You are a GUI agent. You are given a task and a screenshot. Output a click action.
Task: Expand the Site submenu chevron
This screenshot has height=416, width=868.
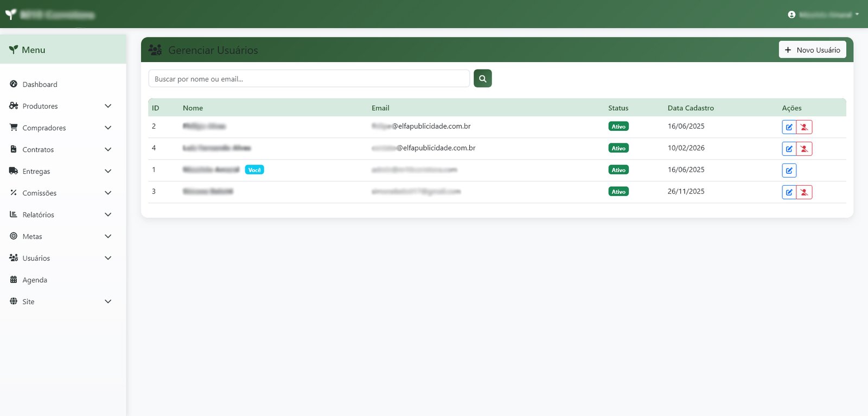[x=108, y=301]
